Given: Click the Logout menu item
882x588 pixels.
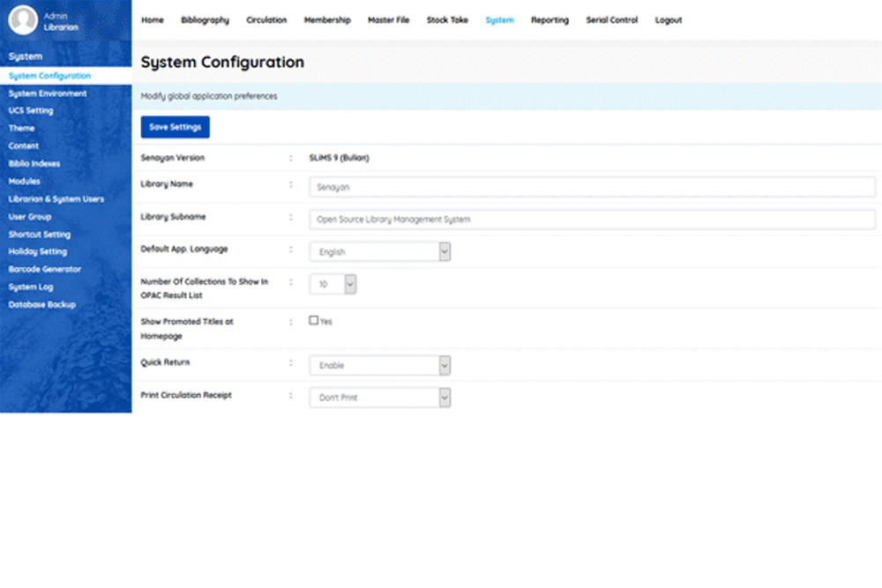Looking at the screenshot, I should pos(669,19).
